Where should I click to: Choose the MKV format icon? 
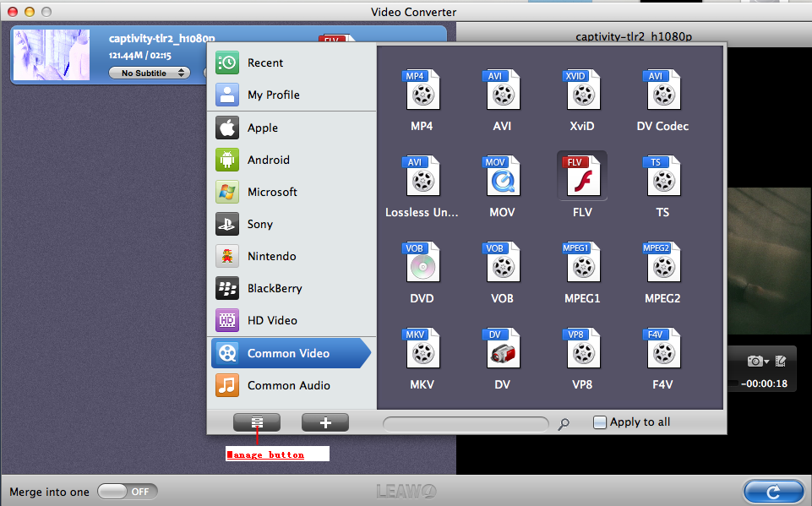pyautogui.click(x=422, y=349)
